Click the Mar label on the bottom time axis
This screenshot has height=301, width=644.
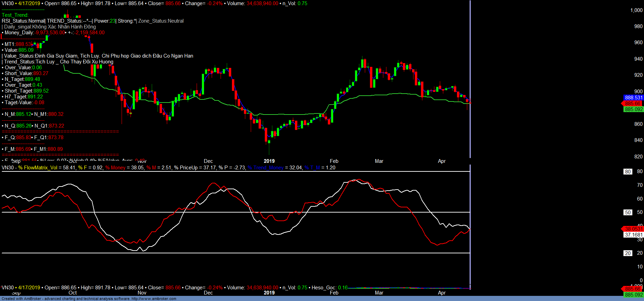[x=379, y=293]
